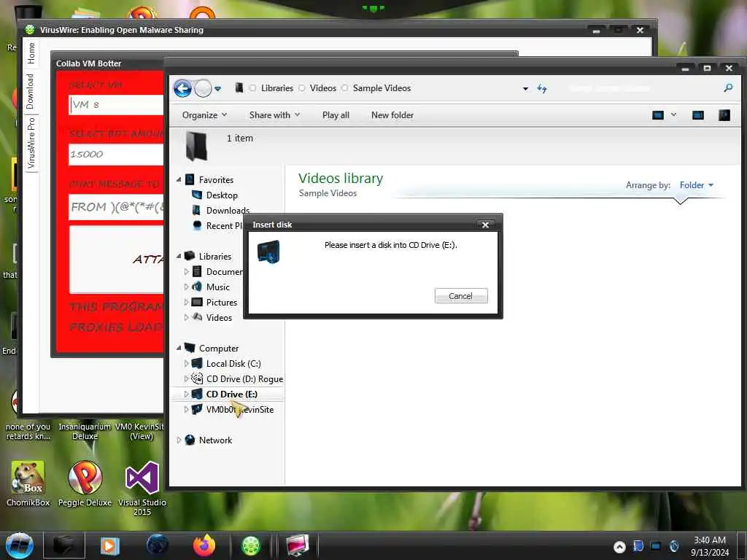This screenshot has height=560, width=747.
Task: Go back using Explorer's back arrow
Action: tap(182, 88)
